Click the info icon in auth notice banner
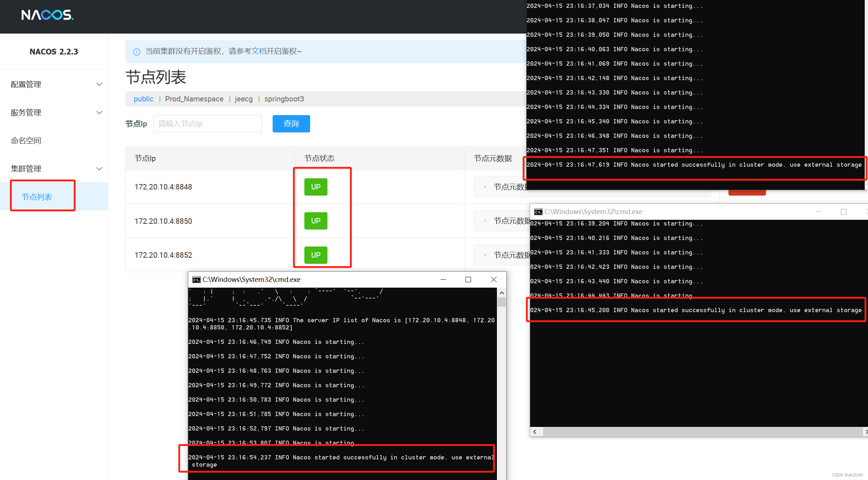The width and height of the screenshot is (868, 480). coord(137,52)
